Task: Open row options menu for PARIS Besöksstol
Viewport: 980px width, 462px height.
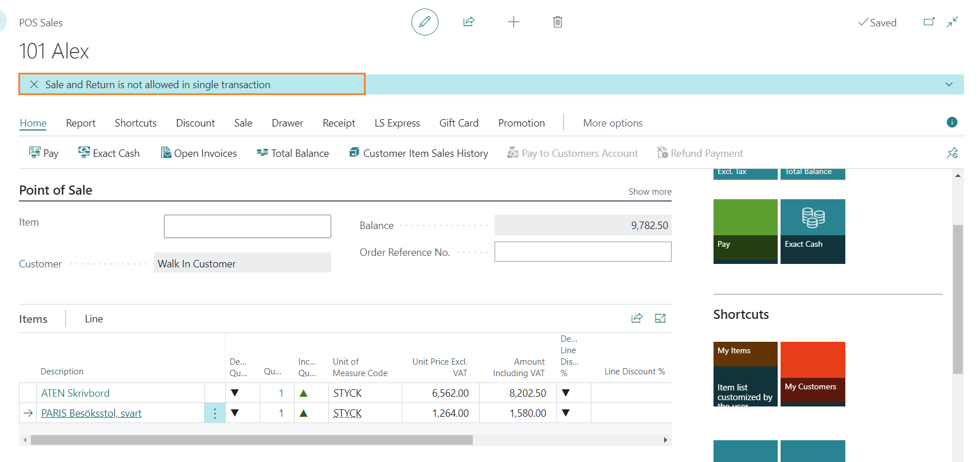Action: (215, 413)
